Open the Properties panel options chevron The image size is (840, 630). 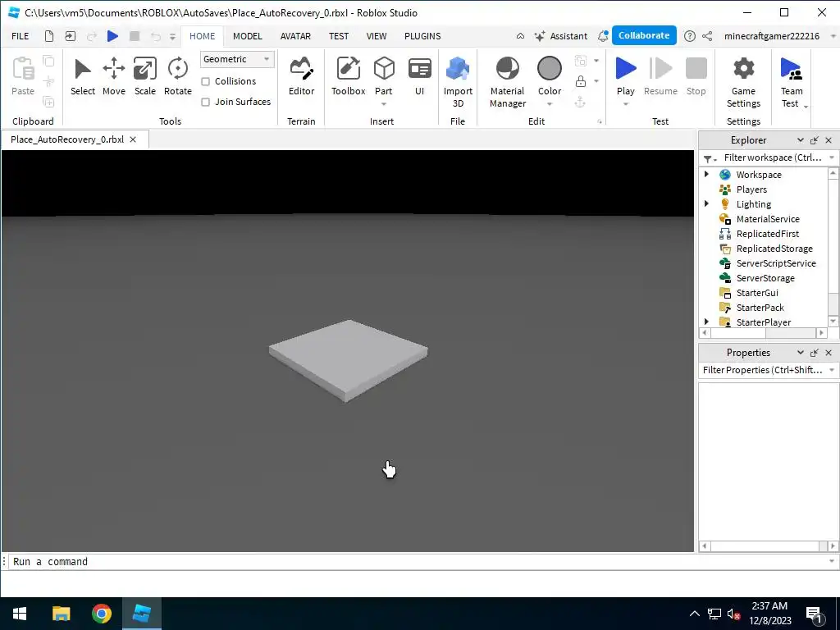point(800,353)
